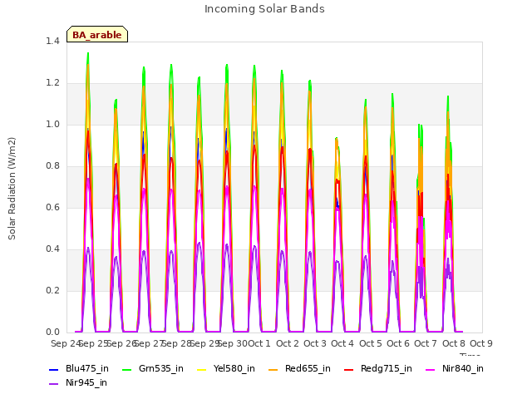This screenshot has height=399, width=532.
Task: Click the 1.0 y-axis tick label
Action: coord(52,124)
